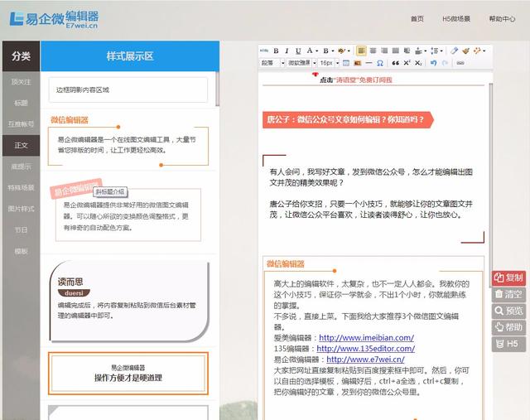Select 互推帐号 category in sidebar

pos(21,124)
